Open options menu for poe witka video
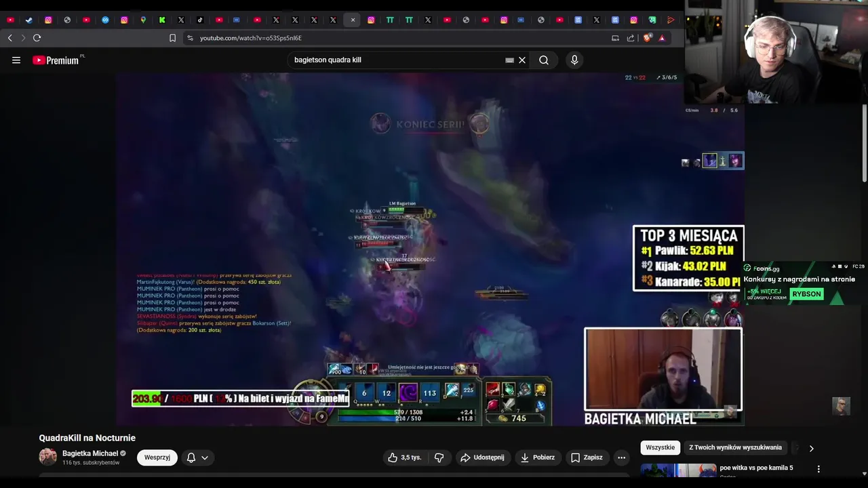 pyautogui.click(x=818, y=469)
